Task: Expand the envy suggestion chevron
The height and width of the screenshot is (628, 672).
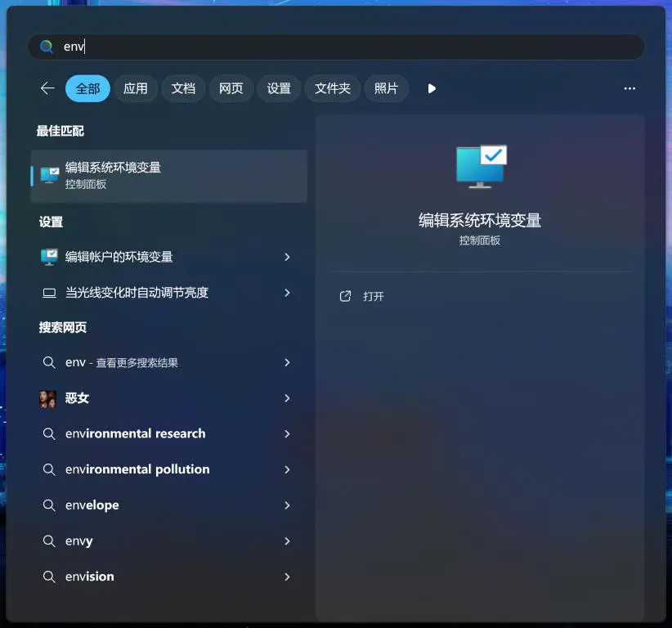Action: 287,541
